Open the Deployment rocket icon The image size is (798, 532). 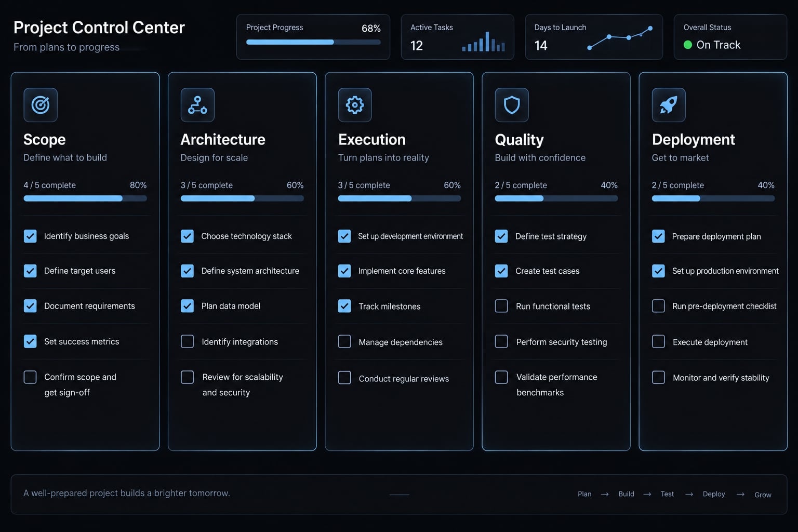point(669,105)
